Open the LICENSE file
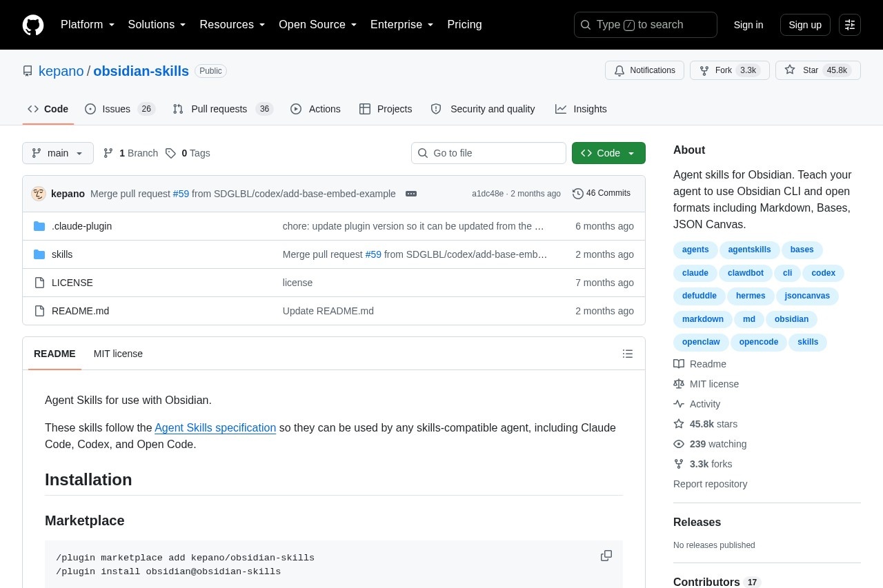 (72, 283)
